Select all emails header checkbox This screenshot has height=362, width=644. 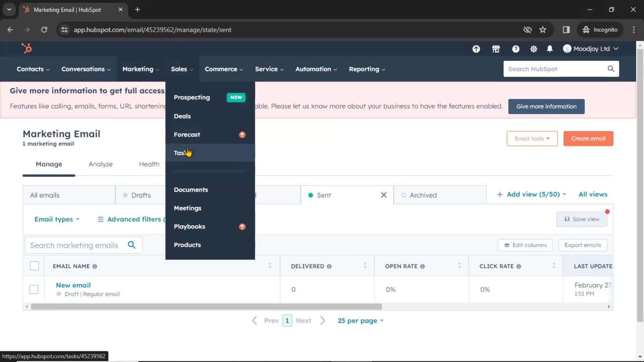[34, 266]
